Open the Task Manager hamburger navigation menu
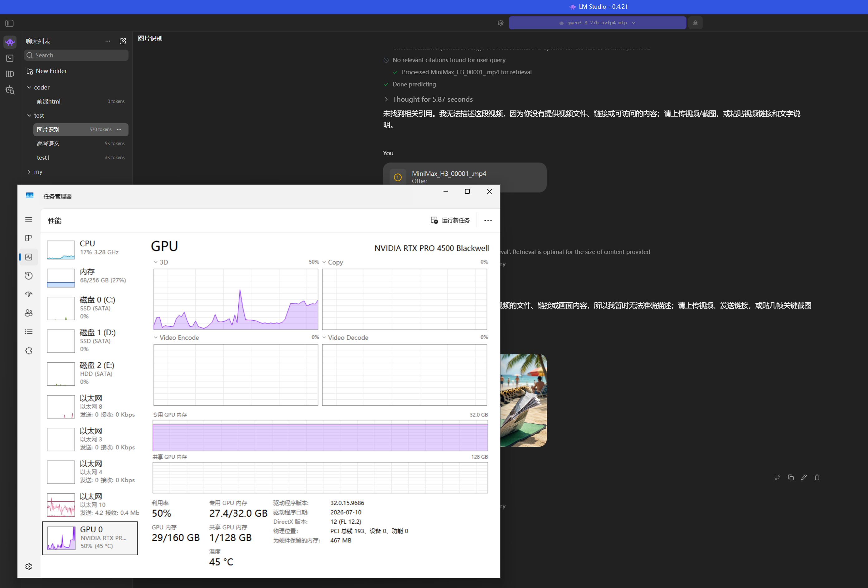 click(29, 220)
